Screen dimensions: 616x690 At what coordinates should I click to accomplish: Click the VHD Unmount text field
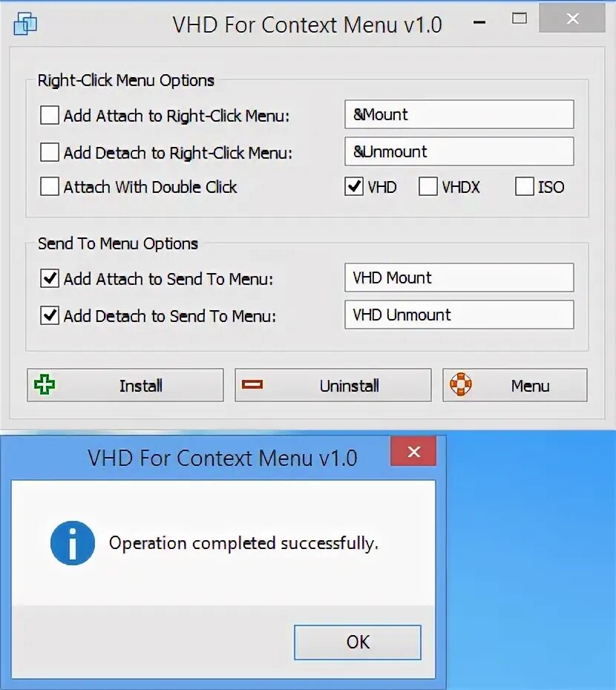coord(459,315)
